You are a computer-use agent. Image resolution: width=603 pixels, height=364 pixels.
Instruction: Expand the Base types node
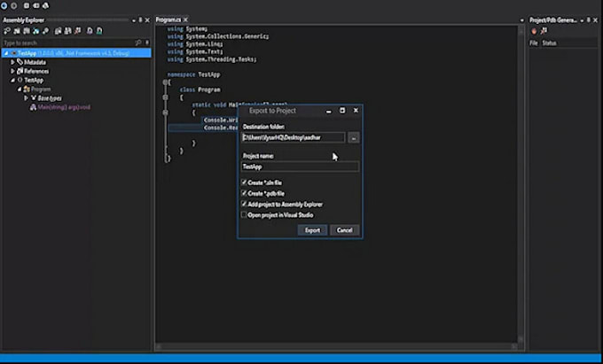coord(27,97)
